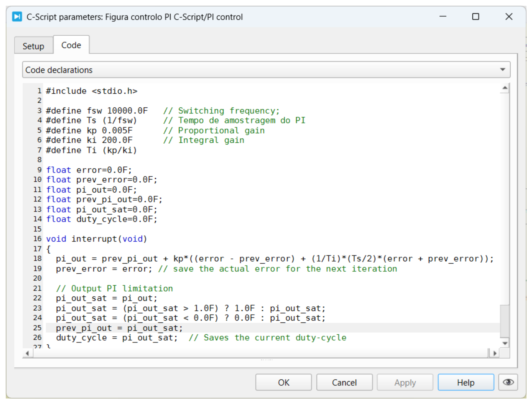Image resolution: width=532 pixels, height=404 pixels.
Task: Place cursor on '#include <stdio.h>' line
Action: click(x=92, y=91)
